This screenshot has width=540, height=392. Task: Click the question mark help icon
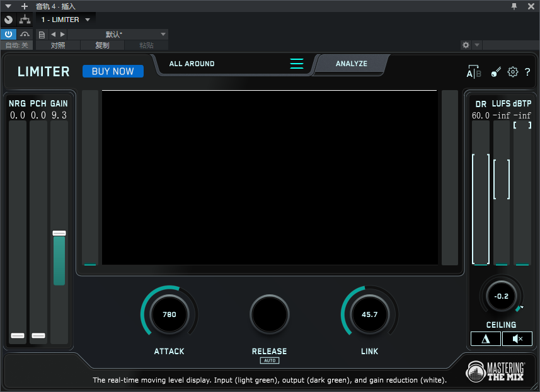click(x=527, y=72)
